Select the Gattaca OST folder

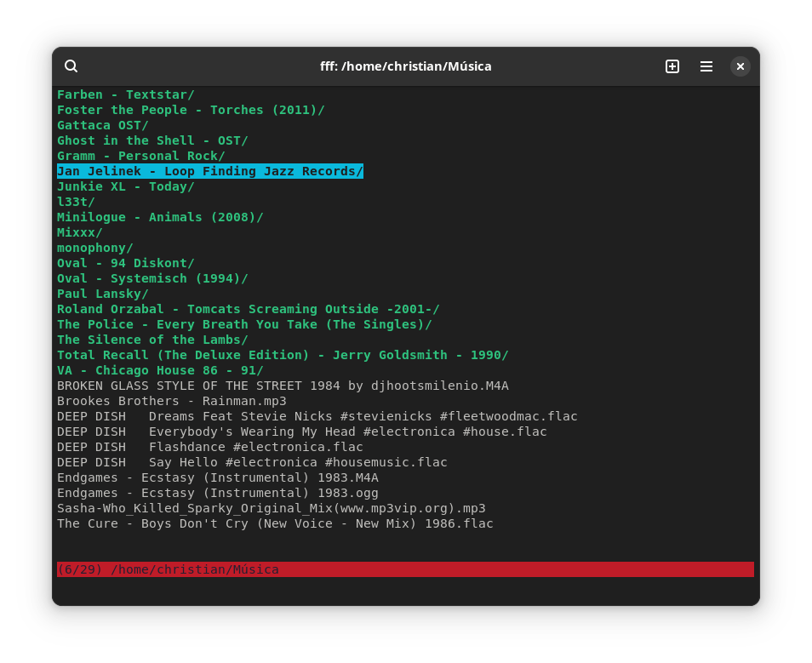102,125
